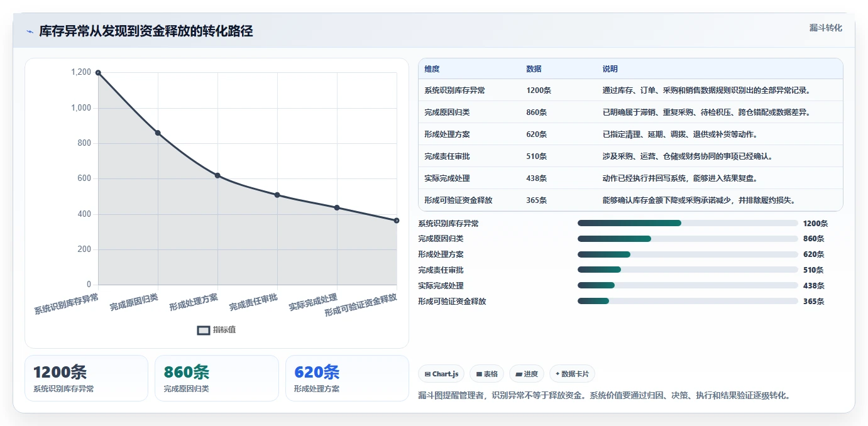Viewport: 868px width, 426px height.
Task: Open the 860条 完成原因归类 stat card
Action: pos(217,378)
